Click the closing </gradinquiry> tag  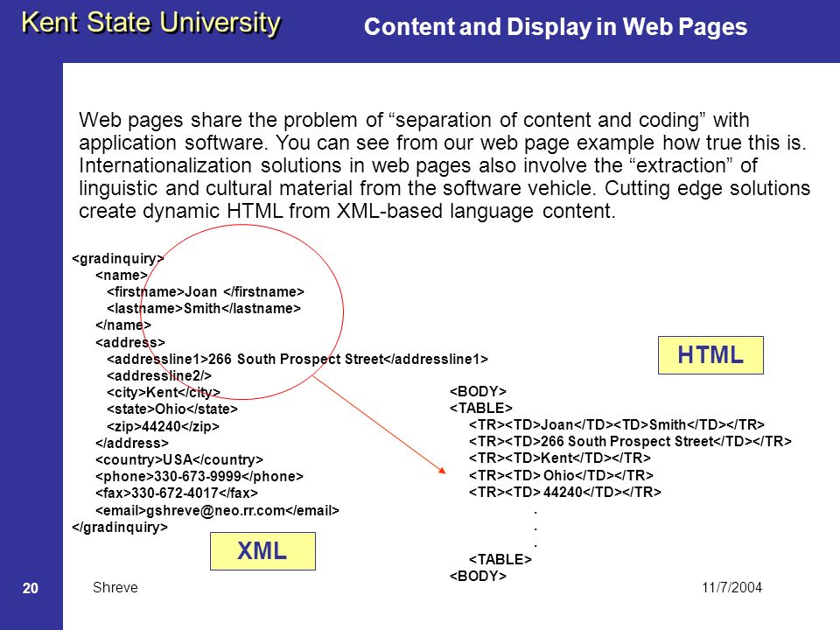coord(120,527)
